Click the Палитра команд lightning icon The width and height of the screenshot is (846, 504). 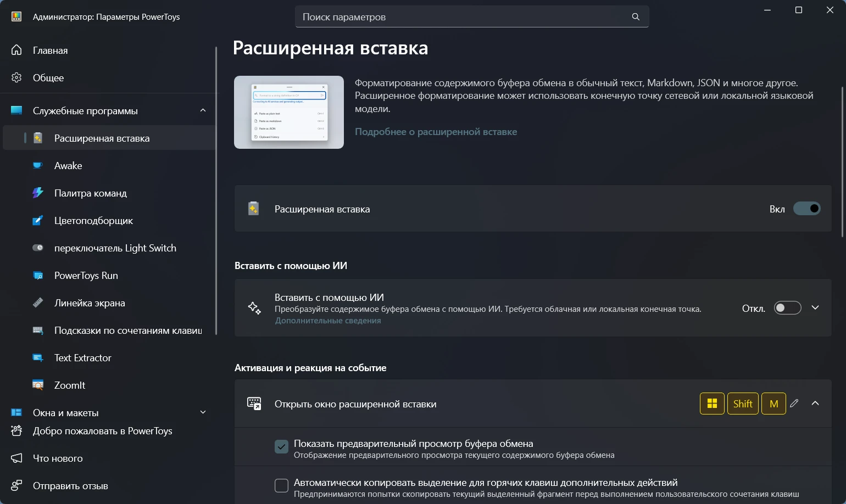(38, 193)
